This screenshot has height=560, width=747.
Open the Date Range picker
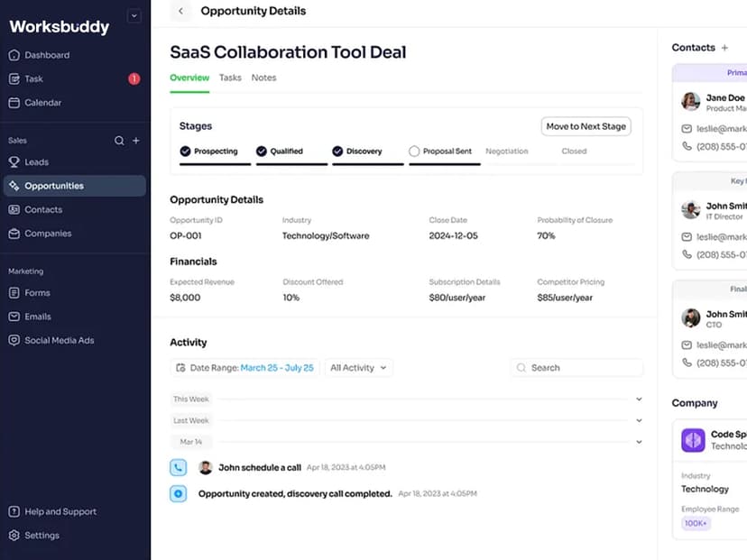[x=244, y=368]
